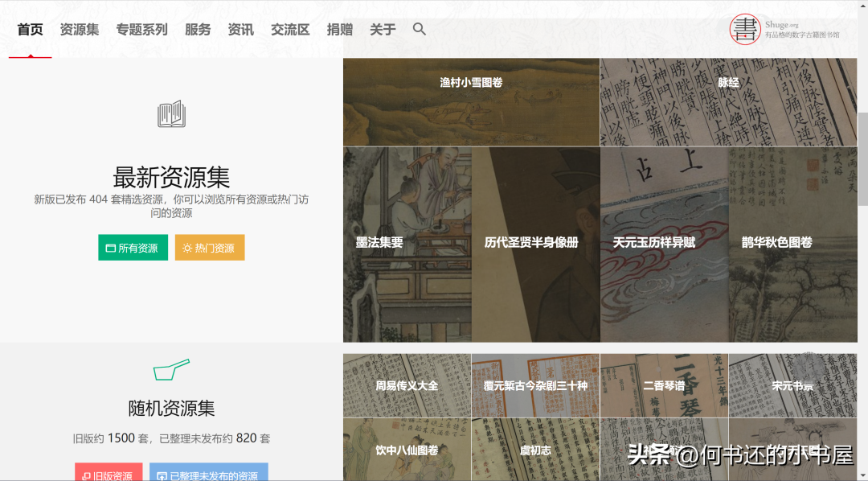Open the 饮中八仙图卷 tile

tap(407, 450)
